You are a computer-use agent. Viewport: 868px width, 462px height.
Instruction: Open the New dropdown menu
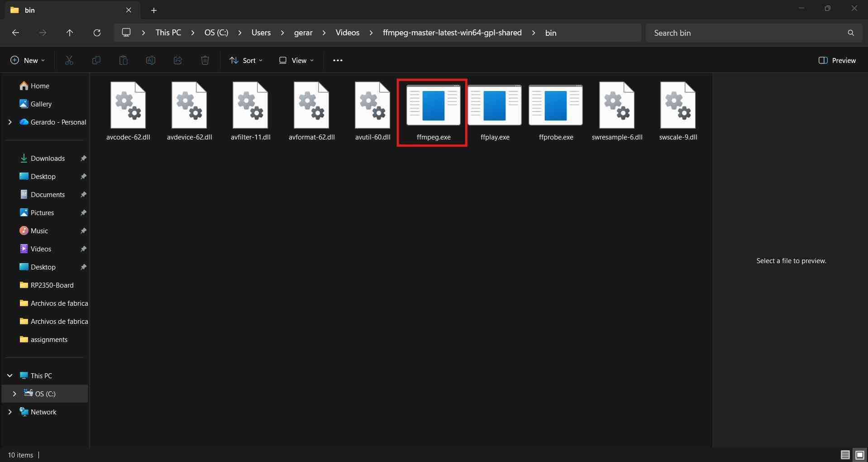coord(28,60)
